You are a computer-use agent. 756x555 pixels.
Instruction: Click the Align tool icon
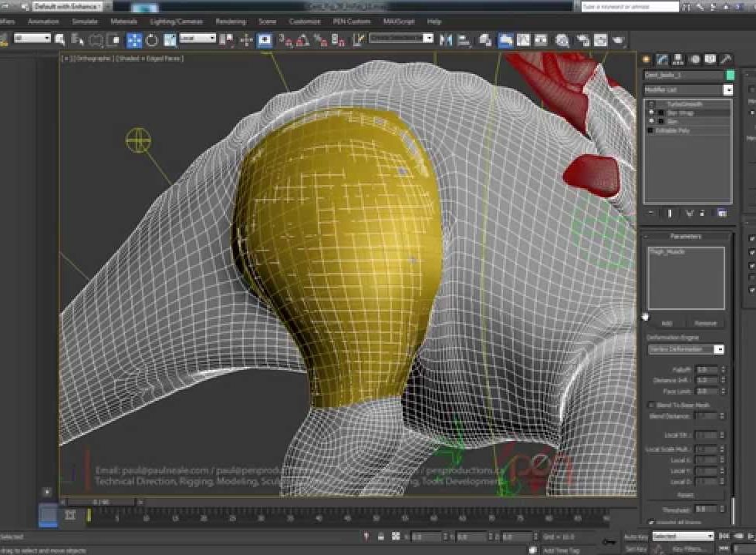[x=464, y=40]
